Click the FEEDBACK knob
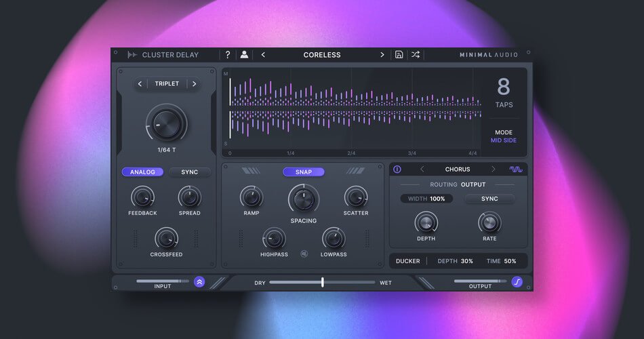644x339 pixels. click(142, 197)
